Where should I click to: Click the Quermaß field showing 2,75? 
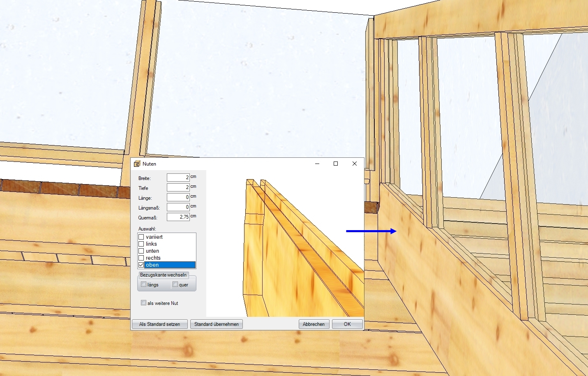[178, 217]
